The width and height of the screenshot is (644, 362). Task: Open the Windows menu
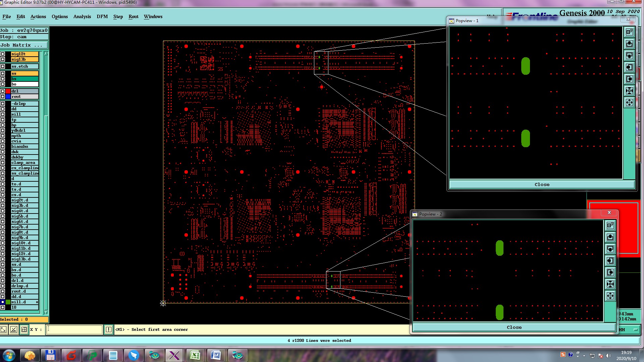pyautogui.click(x=153, y=16)
